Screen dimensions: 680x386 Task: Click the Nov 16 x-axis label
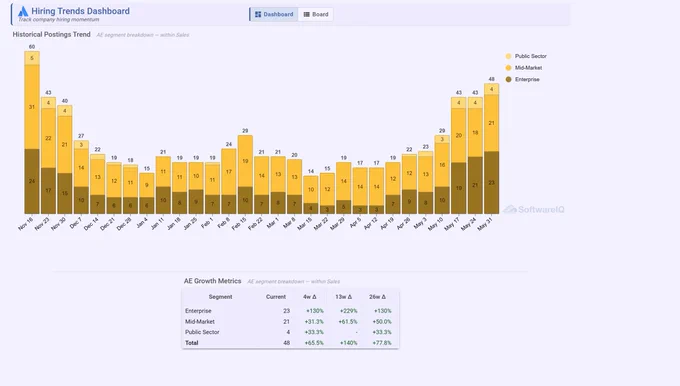26,224
